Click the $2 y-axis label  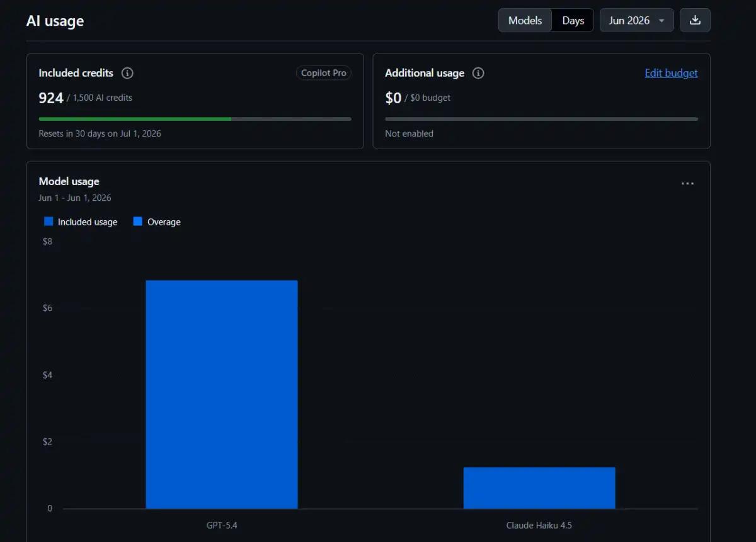(48, 442)
